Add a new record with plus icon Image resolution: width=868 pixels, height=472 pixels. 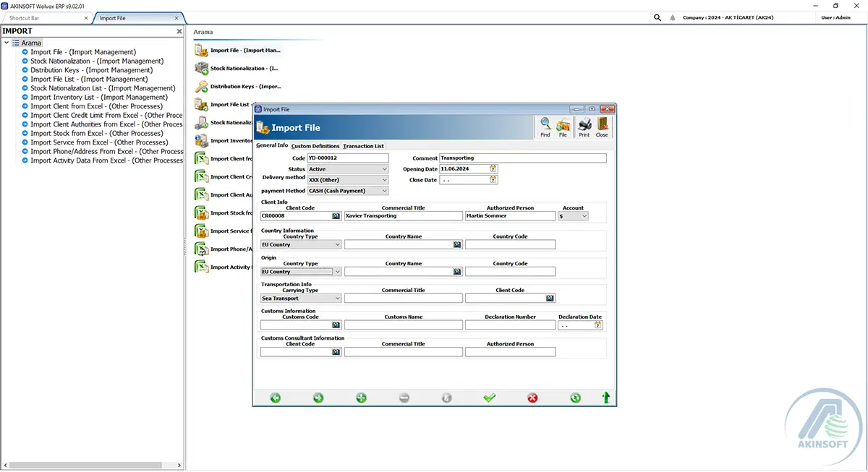click(361, 398)
